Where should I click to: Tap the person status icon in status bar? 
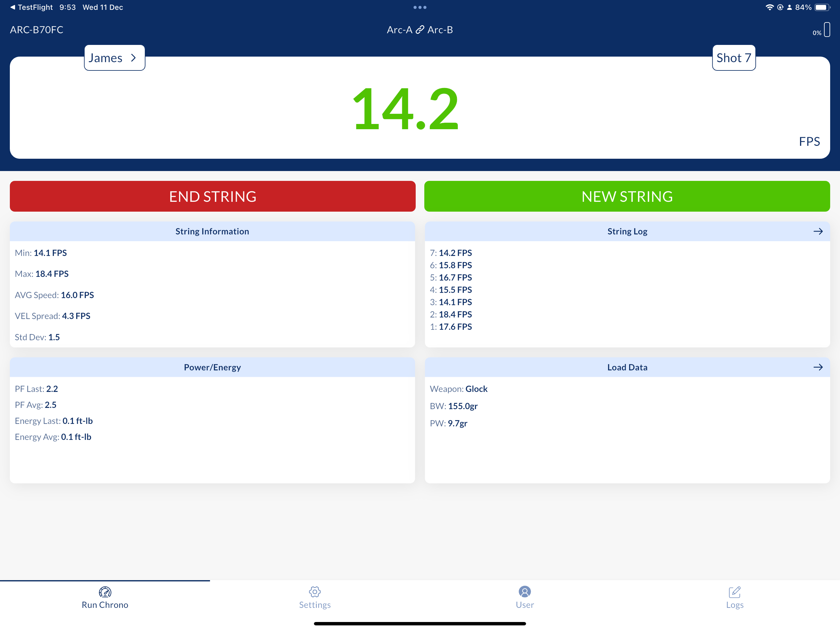[x=790, y=7]
